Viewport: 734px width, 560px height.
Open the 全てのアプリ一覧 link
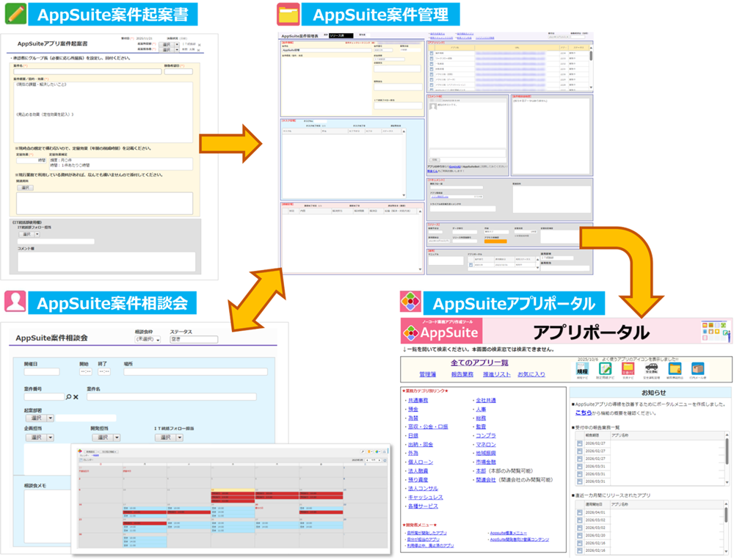[478, 363]
